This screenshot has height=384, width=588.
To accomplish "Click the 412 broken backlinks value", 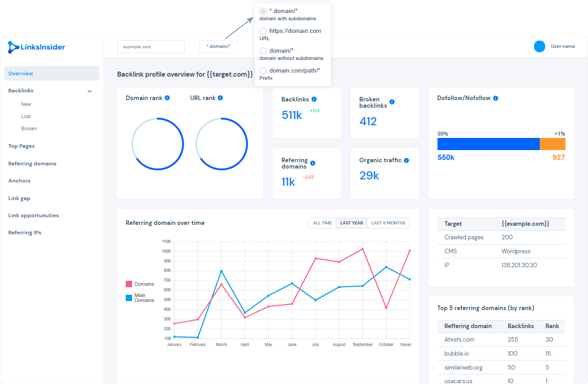I will 368,121.
